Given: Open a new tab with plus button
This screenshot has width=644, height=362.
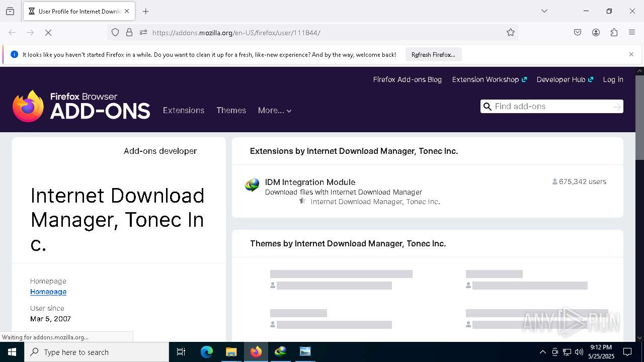Looking at the screenshot, I should pos(146,11).
